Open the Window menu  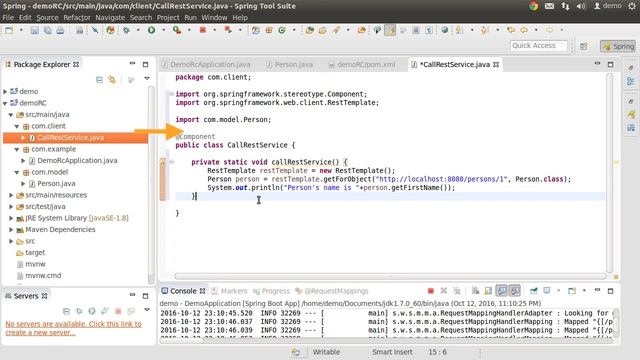click(x=214, y=18)
